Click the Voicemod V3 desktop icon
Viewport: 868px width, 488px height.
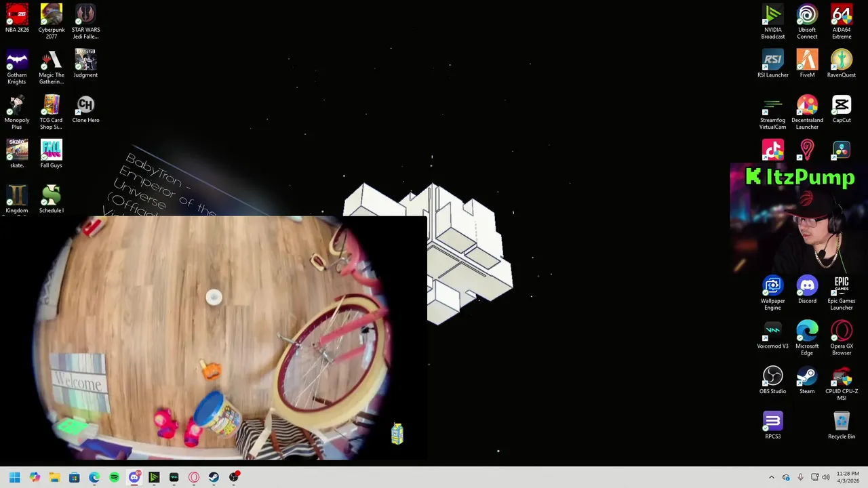(772, 335)
